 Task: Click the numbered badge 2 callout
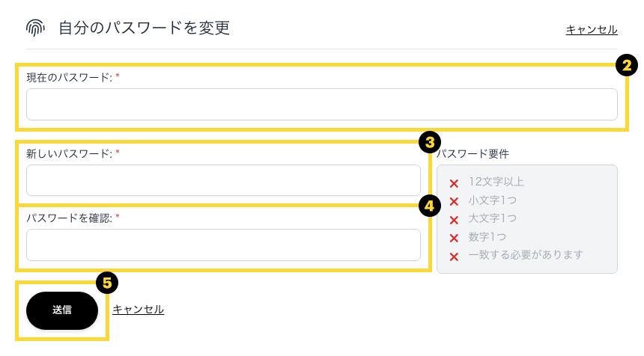coord(626,66)
